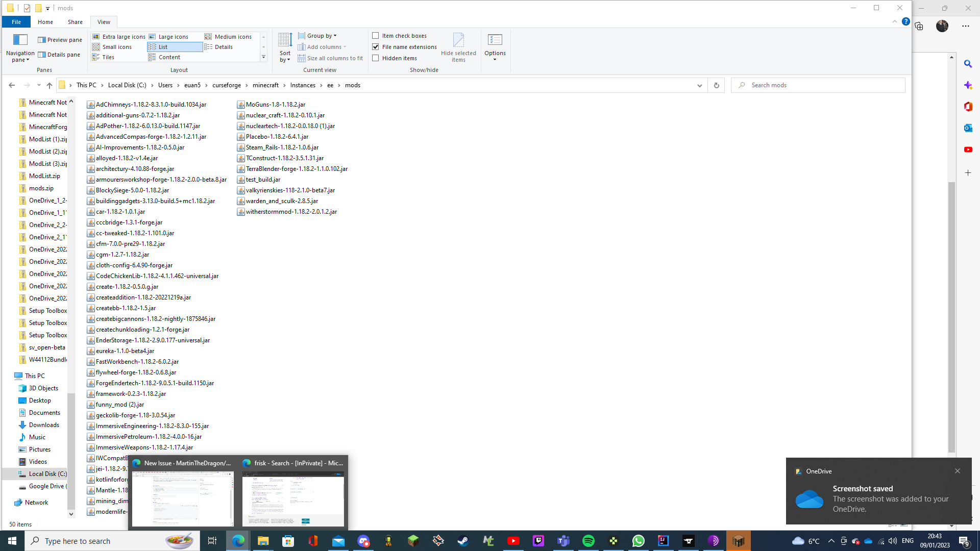Toggle Hidden items checkbox

[x=376, y=58]
